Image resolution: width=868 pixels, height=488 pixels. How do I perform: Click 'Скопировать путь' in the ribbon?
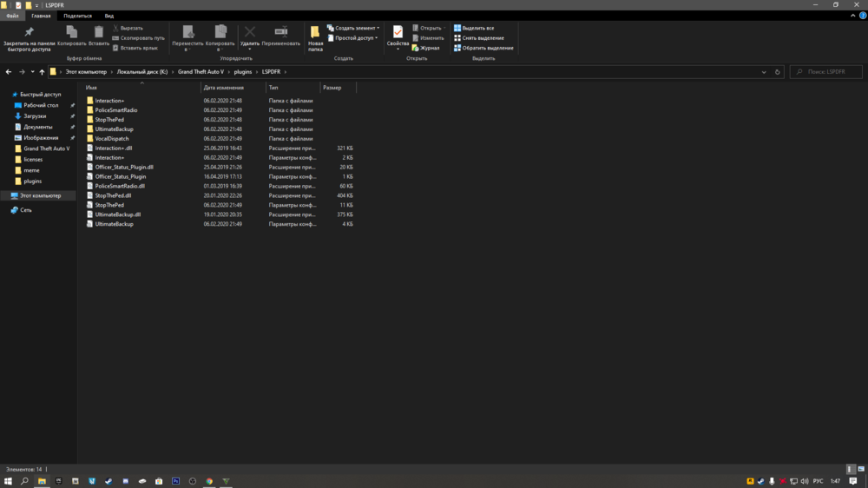pos(138,37)
